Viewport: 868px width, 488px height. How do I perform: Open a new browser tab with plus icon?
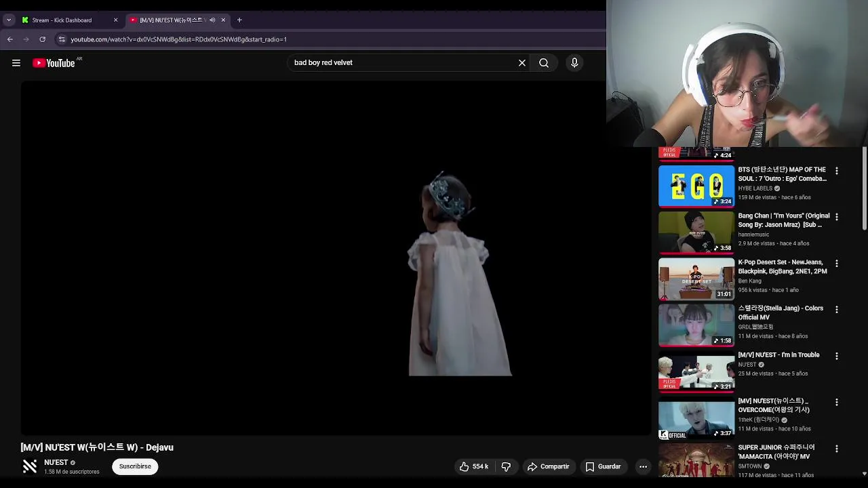point(239,20)
